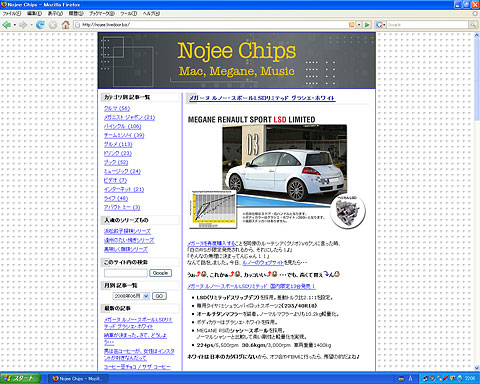Open the ミュージック (24) category link
The height and width of the screenshot is (384, 480).
point(122,171)
